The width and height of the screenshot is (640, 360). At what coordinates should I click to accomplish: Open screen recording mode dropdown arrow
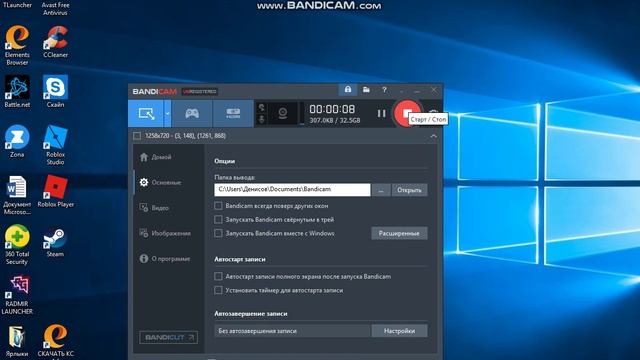[x=167, y=113]
